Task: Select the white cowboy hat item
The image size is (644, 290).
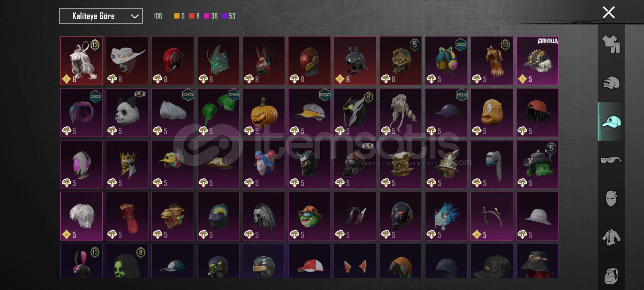Action: pos(127,61)
